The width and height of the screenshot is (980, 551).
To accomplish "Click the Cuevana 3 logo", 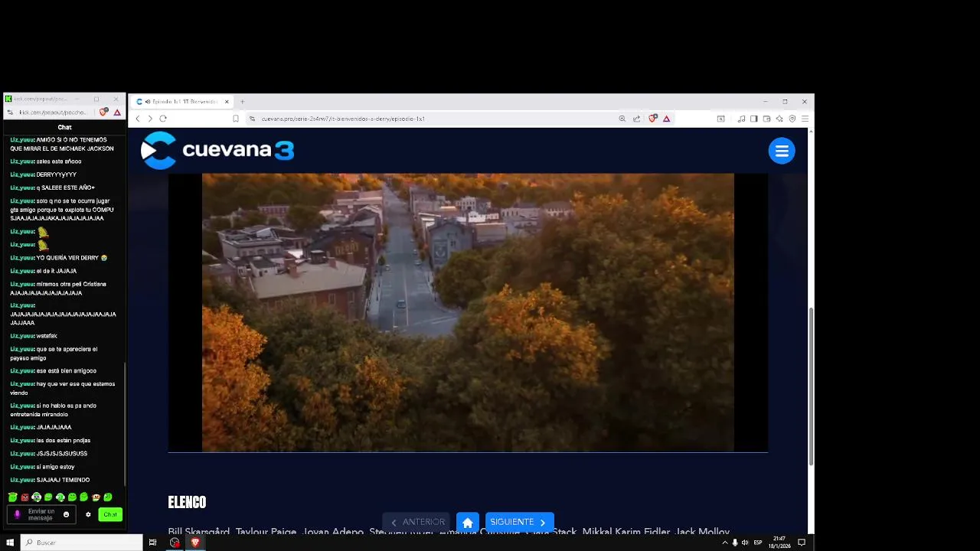I will click(217, 150).
